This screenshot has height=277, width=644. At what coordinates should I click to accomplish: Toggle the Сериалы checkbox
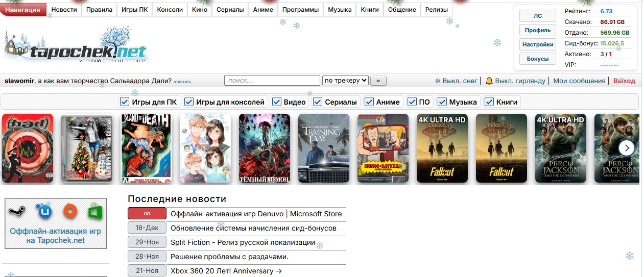click(x=318, y=102)
